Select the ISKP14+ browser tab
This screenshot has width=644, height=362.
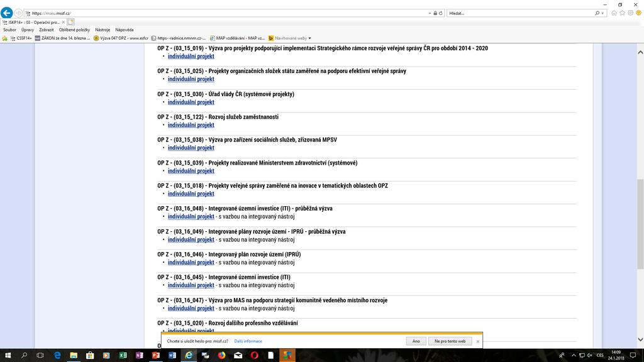[34, 22]
